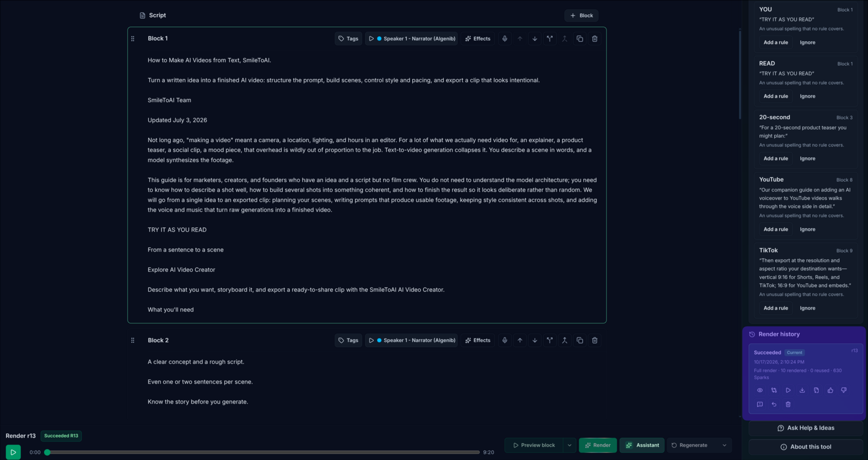Ignore the "TikTok" spelling warning
The height and width of the screenshot is (460, 868).
[x=807, y=308]
